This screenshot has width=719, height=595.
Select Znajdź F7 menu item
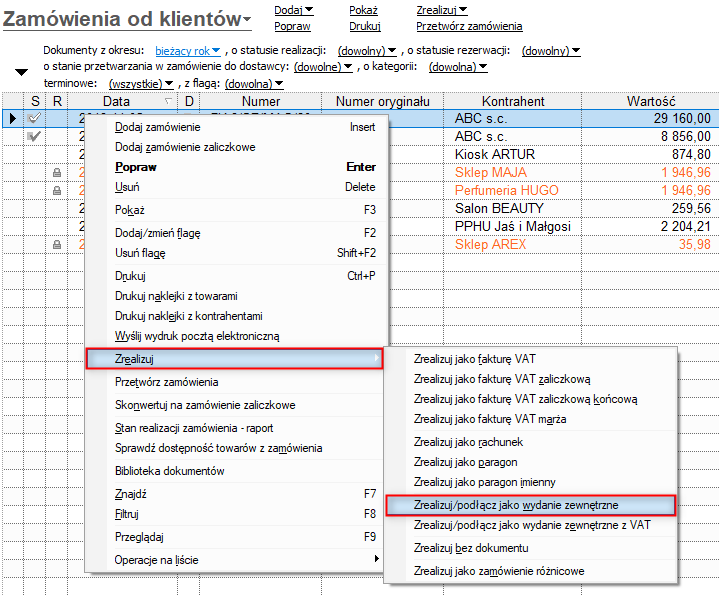pyautogui.click(x=235, y=494)
